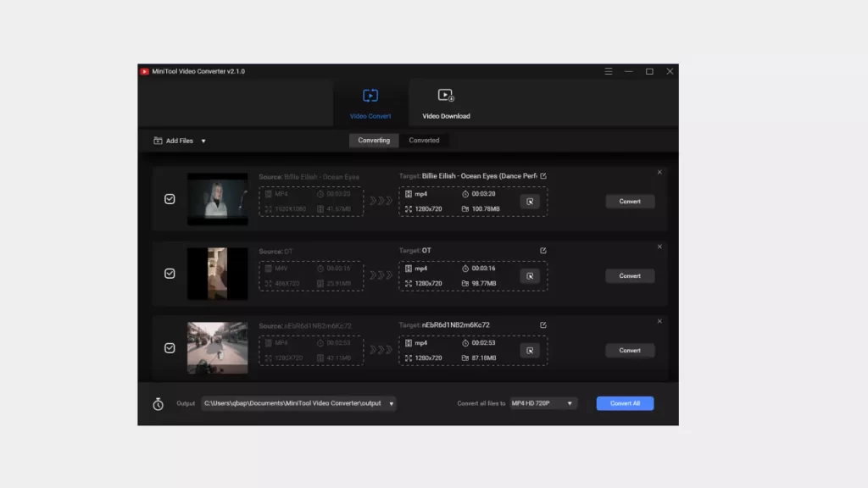Image resolution: width=868 pixels, height=488 pixels.
Task: Expand the Add Files dropdown arrow
Action: pyautogui.click(x=203, y=141)
